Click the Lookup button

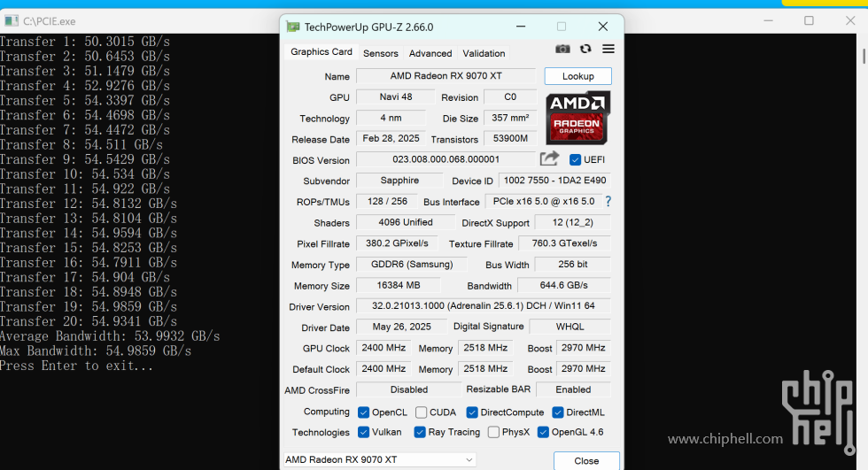[x=577, y=76]
